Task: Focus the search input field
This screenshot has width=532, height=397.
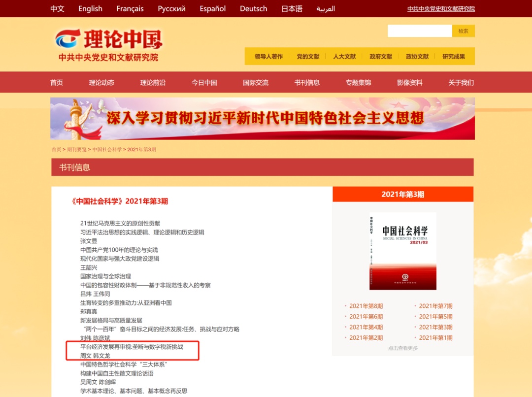Action: coord(420,31)
